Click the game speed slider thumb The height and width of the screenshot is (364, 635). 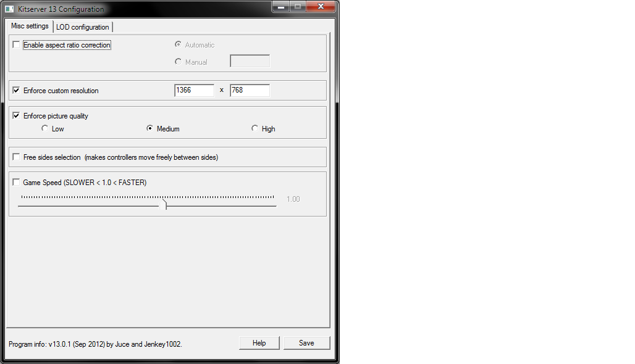pyautogui.click(x=164, y=204)
